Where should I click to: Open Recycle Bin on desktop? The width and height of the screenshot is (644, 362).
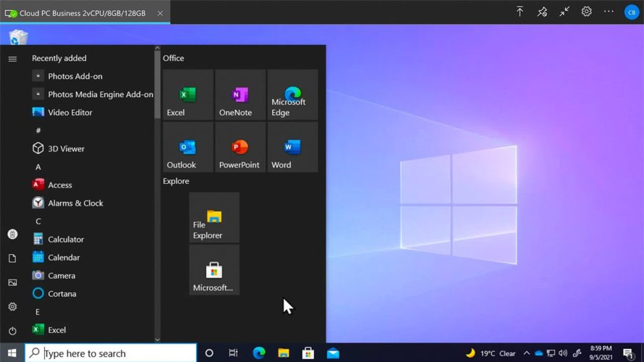[18, 36]
